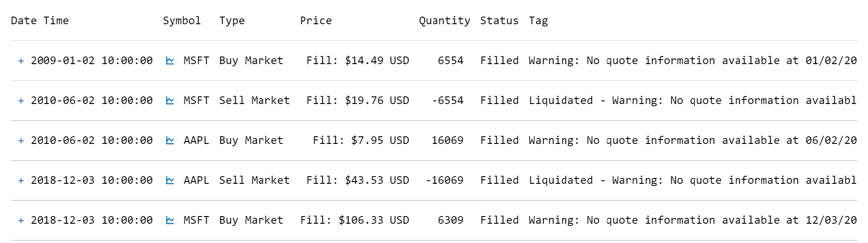Open chart icon for AAPL sell order
This screenshot has height=243, width=868.
pyautogui.click(x=170, y=180)
